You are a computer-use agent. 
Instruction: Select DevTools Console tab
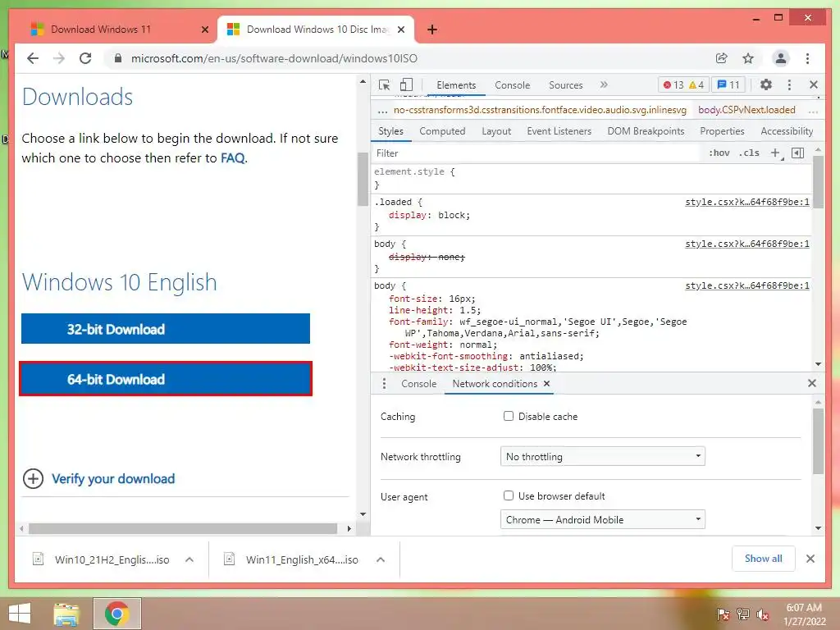(x=512, y=84)
